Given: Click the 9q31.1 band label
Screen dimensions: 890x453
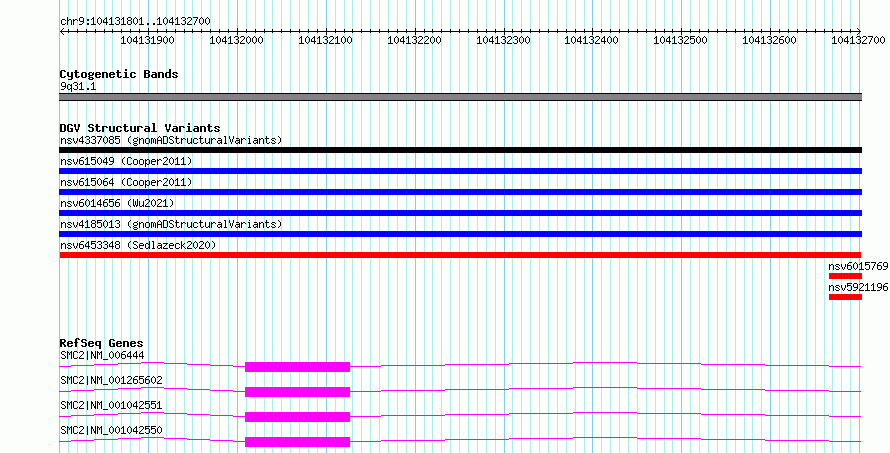Looking at the screenshot, I should (78, 87).
